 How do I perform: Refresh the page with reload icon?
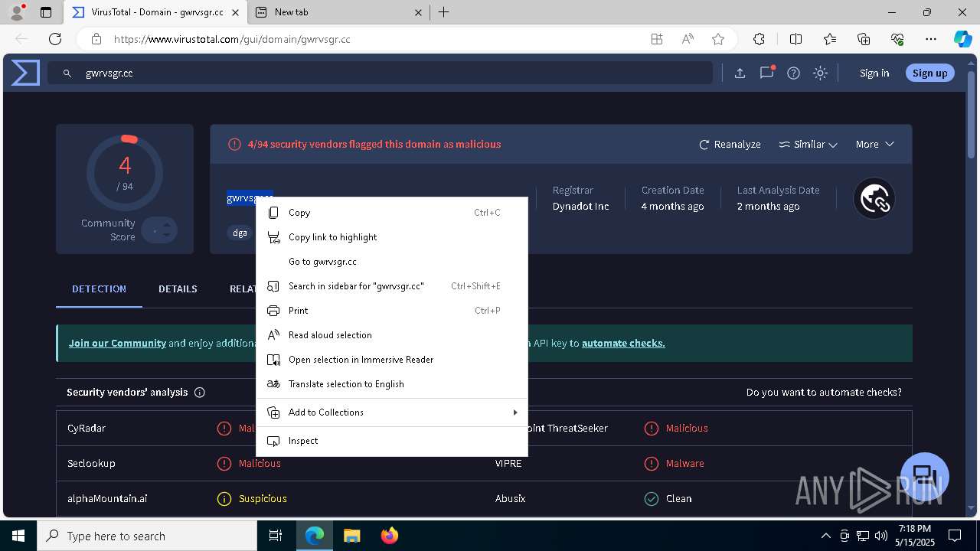coord(55,39)
